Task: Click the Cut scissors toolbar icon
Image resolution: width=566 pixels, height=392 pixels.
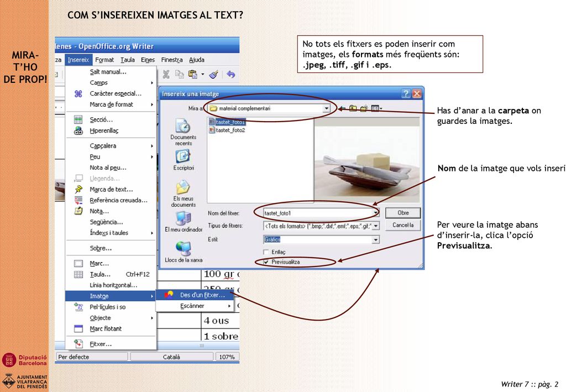Action: (x=166, y=74)
